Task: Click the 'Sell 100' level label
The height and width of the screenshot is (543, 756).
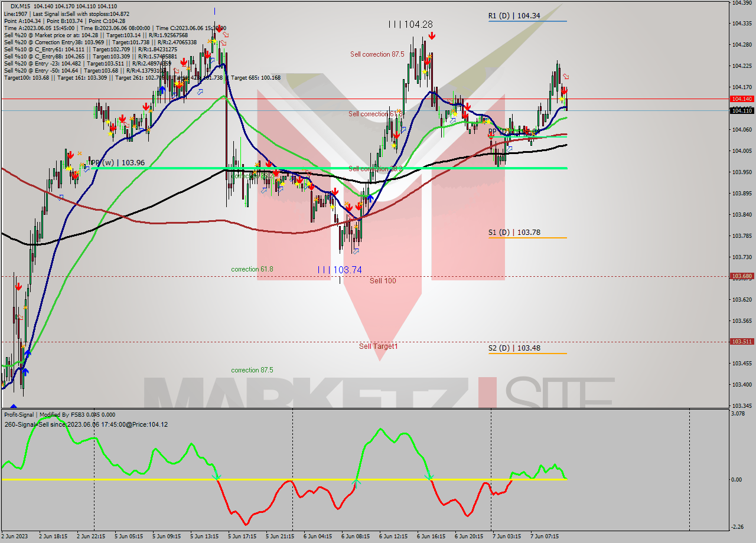Action: (x=383, y=281)
